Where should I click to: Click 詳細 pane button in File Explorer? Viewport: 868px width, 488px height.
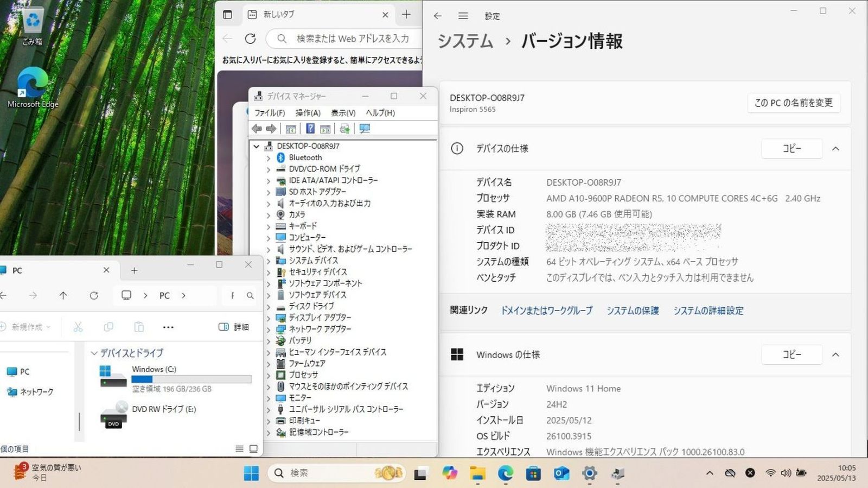click(x=234, y=327)
